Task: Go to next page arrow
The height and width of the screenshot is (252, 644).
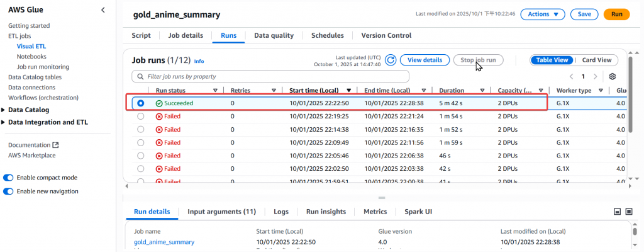Action: (x=595, y=77)
